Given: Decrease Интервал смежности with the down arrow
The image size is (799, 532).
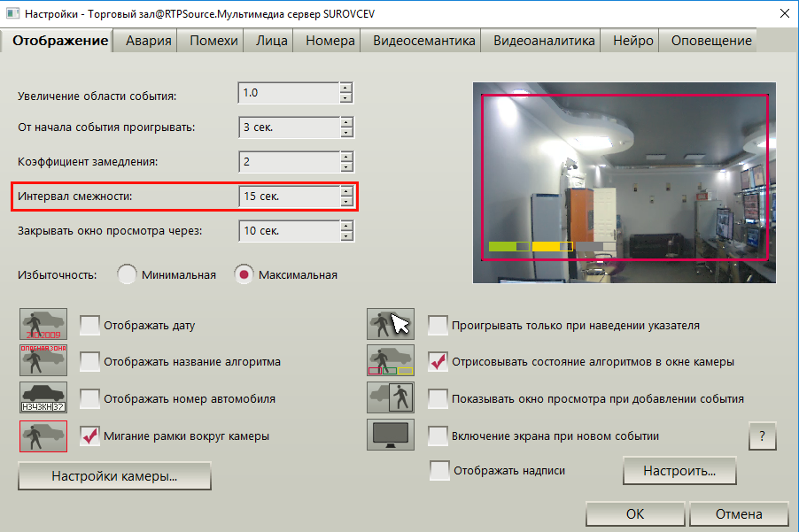Looking at the screenshot, I should coord(346,202).
